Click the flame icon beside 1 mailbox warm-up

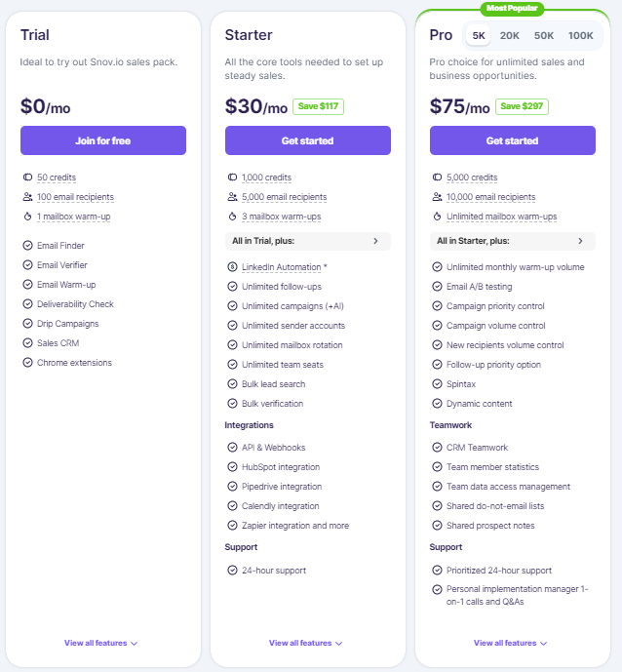pyautogui.click(x=27, y=217)
